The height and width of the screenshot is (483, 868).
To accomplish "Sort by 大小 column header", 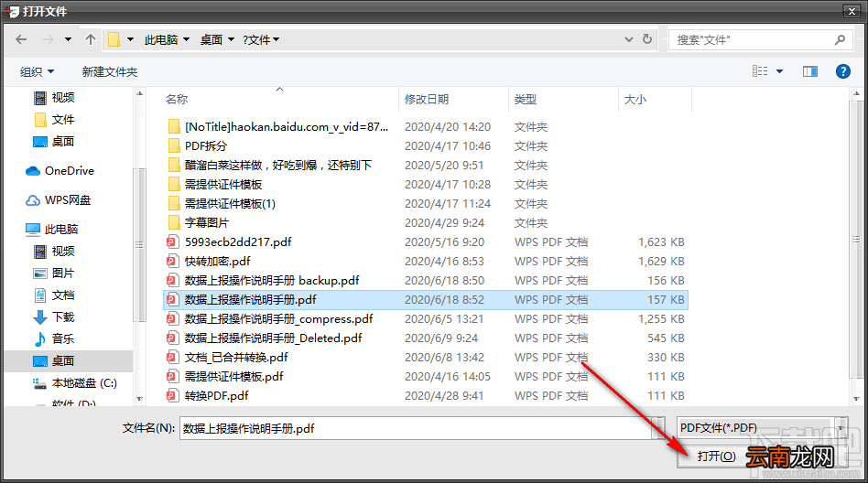I will pos(635,100).
